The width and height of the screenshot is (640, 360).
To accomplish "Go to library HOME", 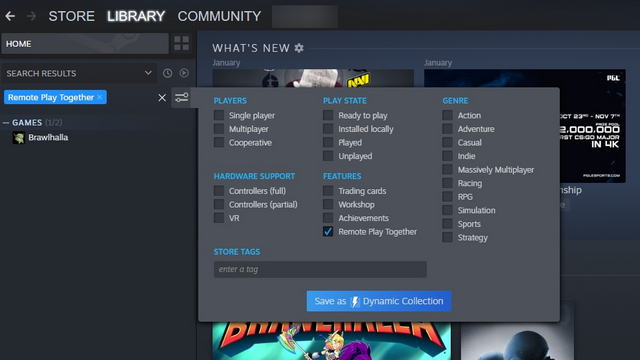I will click(x=85, y=44).
